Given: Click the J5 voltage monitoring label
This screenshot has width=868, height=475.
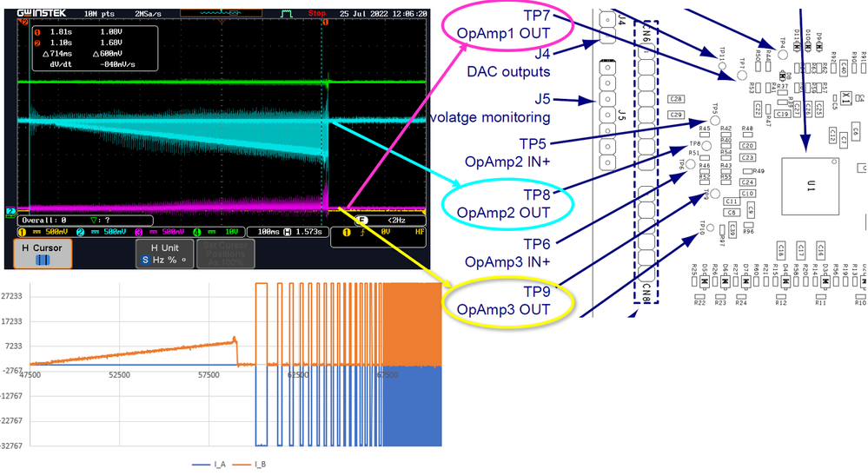Looking at the screenshot, I should pos(490,108).
